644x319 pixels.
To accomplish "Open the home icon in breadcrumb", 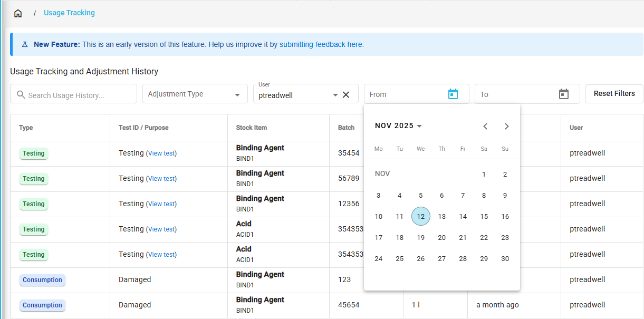I will 18,13.
